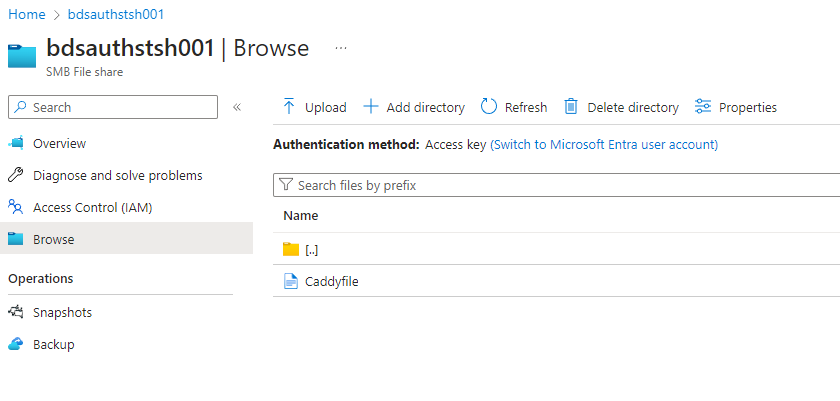The image size is (840, 401).
Task: Click the Operations section heading
Action: [41, 279]
